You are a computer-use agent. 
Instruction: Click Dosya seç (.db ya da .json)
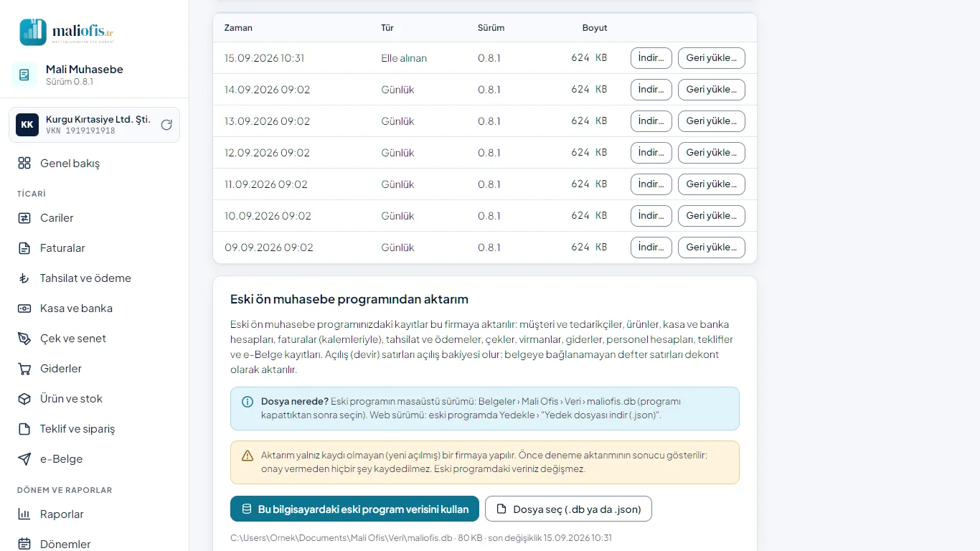[568, 509]
